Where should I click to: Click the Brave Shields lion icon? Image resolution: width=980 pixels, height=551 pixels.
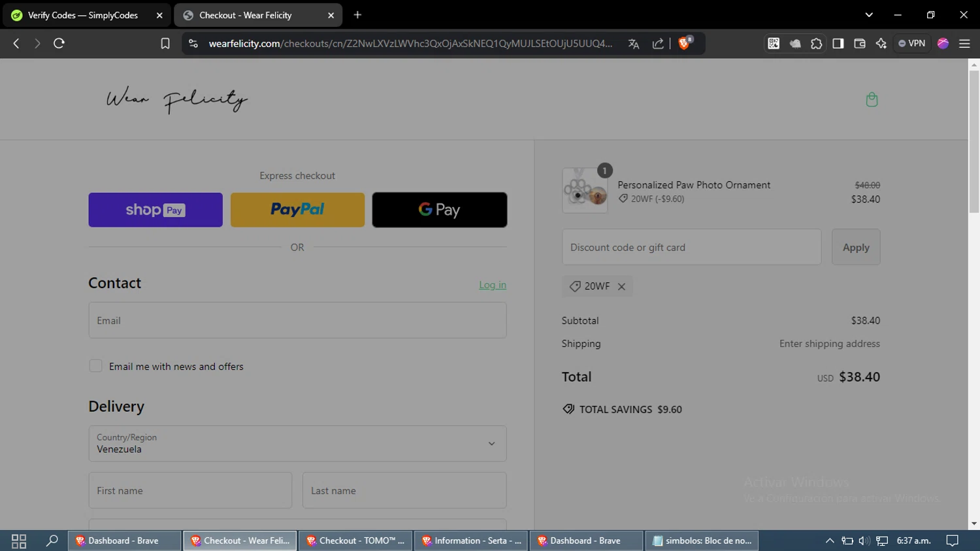tap(685, 43)
